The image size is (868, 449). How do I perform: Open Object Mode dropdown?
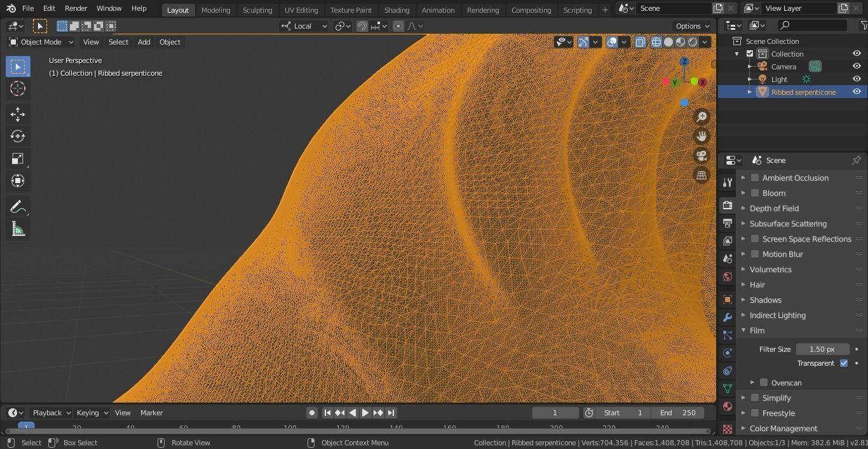pos(41,42)
